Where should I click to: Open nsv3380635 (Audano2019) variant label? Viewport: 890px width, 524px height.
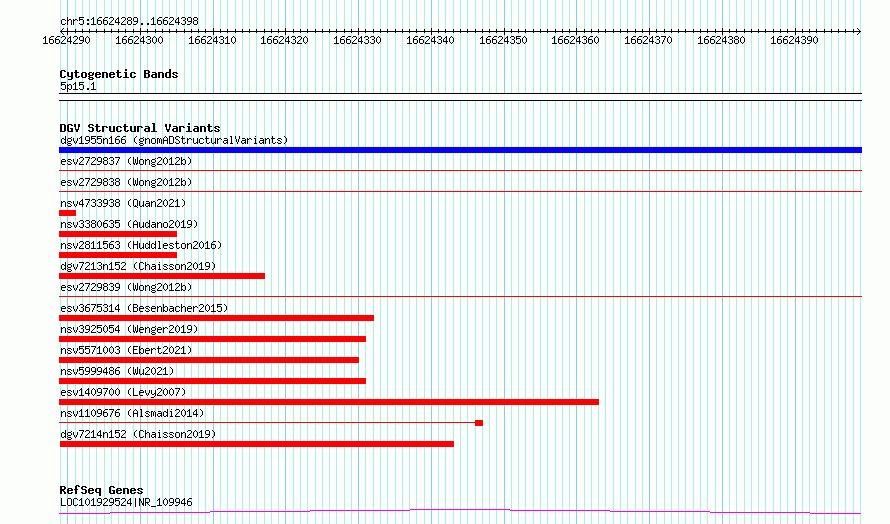(129, 224)
